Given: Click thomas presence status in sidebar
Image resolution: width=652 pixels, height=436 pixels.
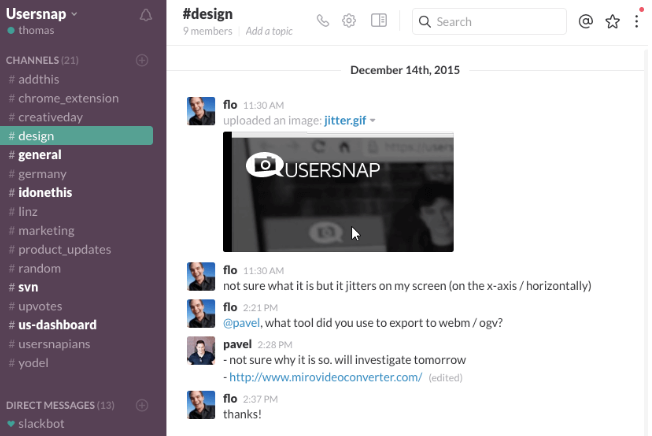Looking at the screenshot, I should 31,30.
